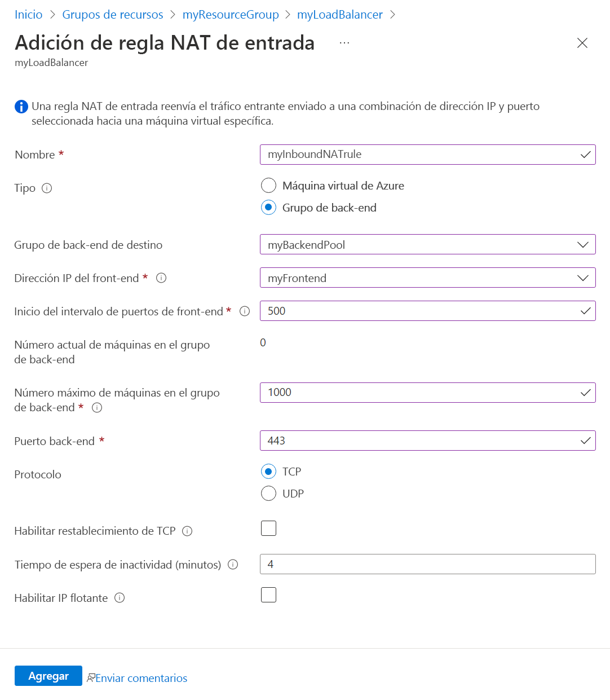Click the Agregar button to add the rule
The width and height of the screenshot is (610, 700).
(48, 675)
